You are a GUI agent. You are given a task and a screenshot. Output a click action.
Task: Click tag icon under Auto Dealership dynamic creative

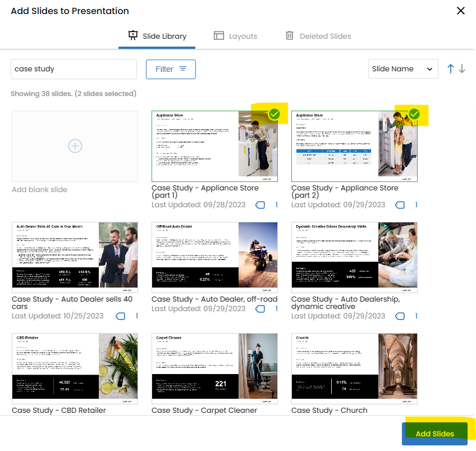[400, 316]
